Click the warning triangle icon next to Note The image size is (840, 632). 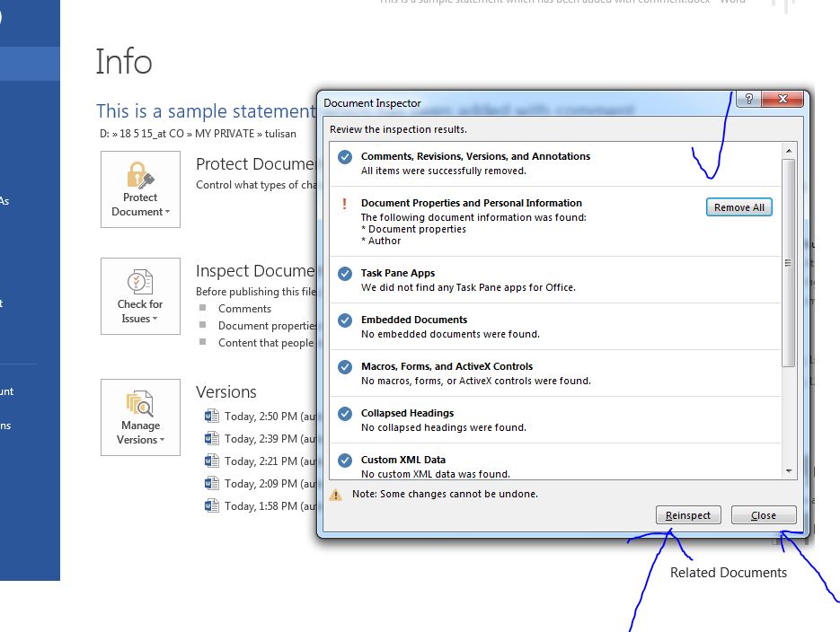335,495
